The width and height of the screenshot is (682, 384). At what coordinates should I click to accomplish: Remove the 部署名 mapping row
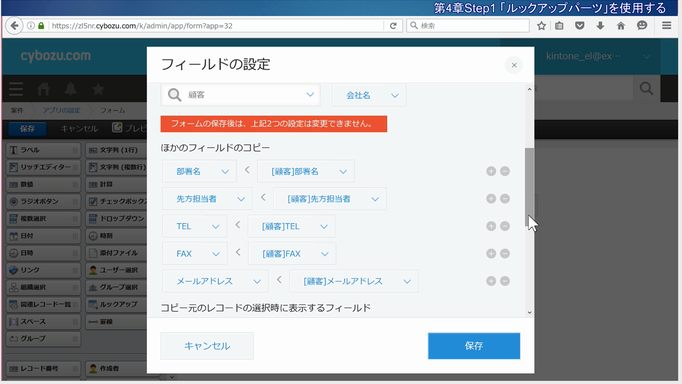(x=505, y=171)
